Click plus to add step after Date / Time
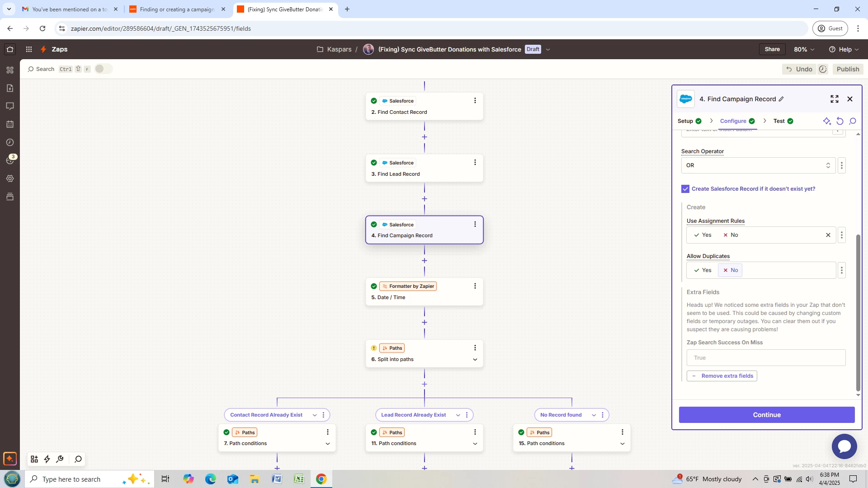The image size is (868, 488). [424, 323]
